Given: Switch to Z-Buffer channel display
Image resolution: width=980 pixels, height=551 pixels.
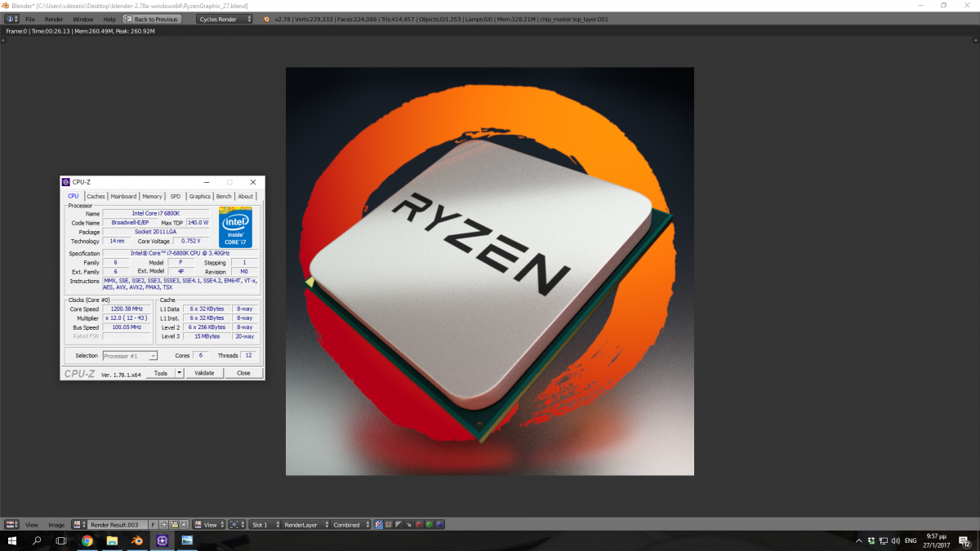Looking at the screenshot, I should tap(408, 525).
